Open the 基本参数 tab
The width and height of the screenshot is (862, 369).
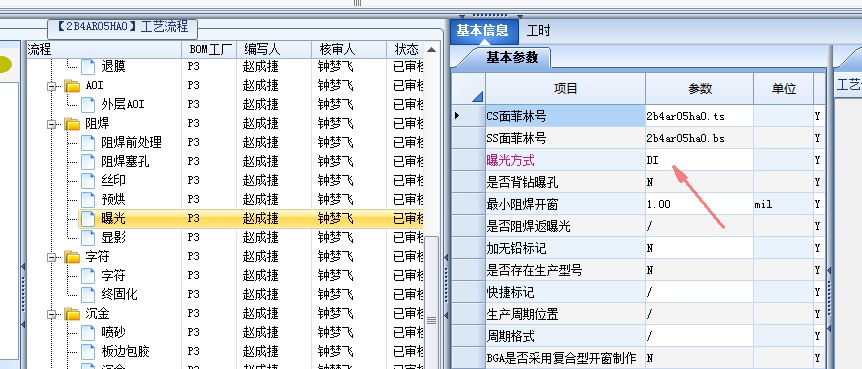pos(512,57)
